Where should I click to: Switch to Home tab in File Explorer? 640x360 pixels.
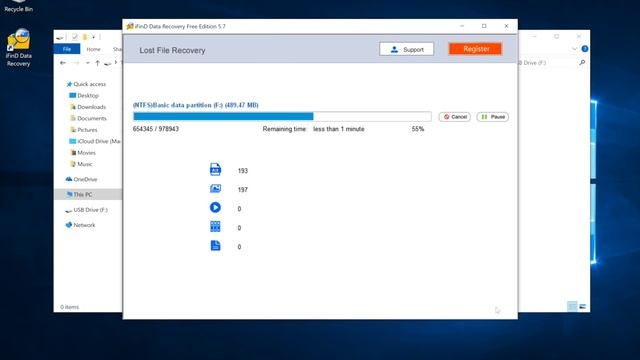(93, 49)
